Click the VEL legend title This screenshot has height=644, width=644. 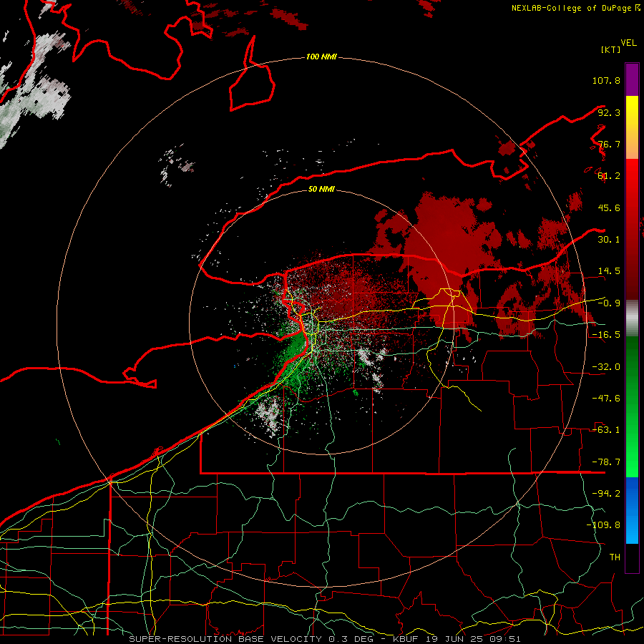click(x=628, y=43)
